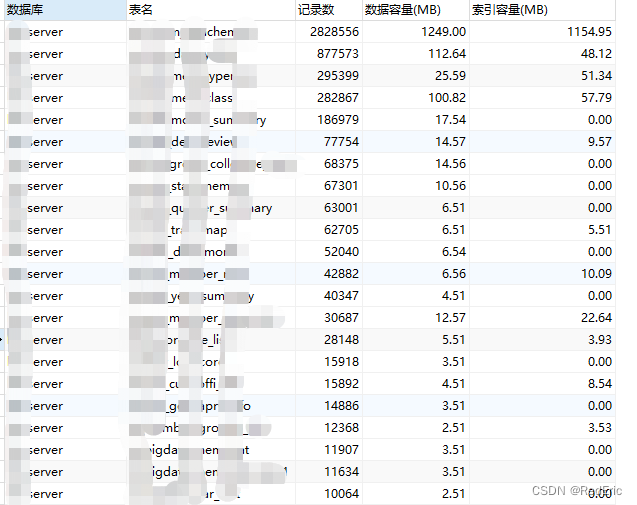Click the database cell in the 2828556 row

(x=65, y=32)
